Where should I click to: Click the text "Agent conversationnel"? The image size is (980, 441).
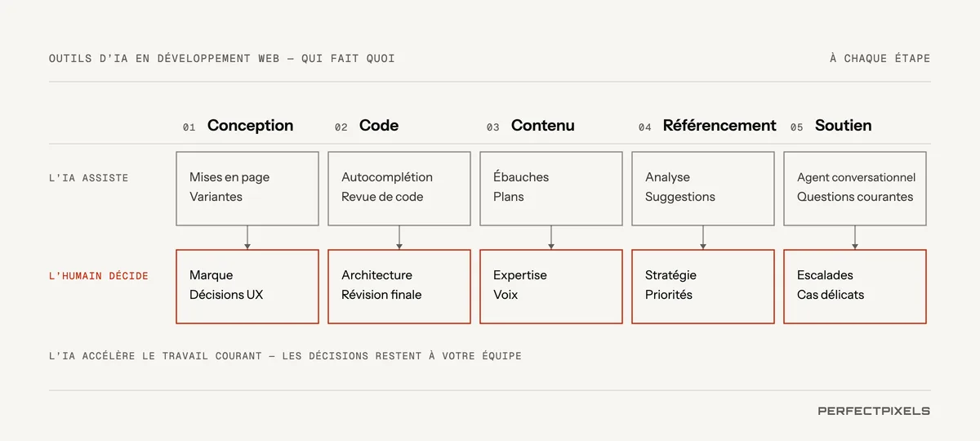856,177
